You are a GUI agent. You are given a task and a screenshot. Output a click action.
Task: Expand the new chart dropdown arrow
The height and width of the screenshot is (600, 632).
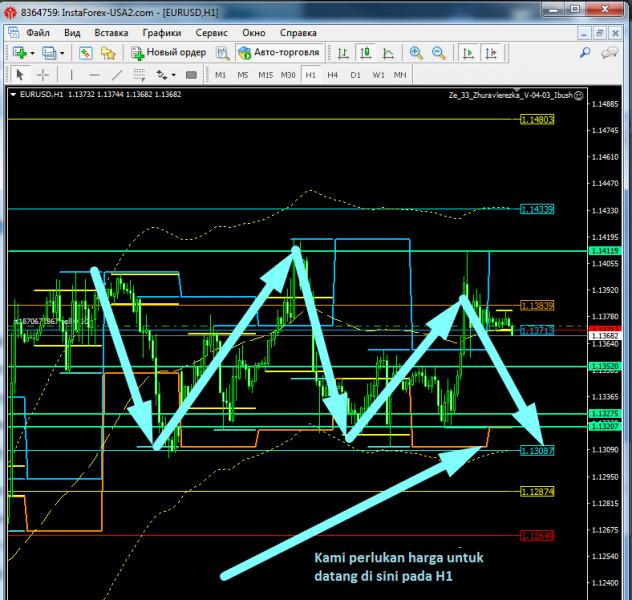[32, 53]
